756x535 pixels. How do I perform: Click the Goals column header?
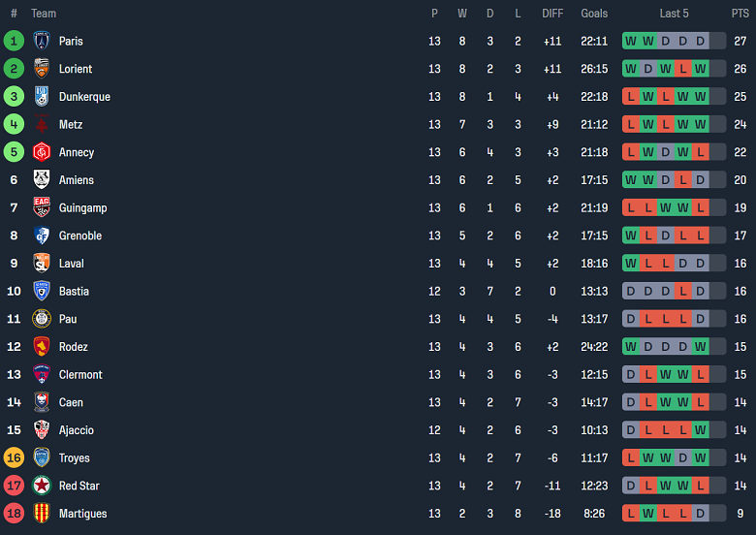coord(594,14)
